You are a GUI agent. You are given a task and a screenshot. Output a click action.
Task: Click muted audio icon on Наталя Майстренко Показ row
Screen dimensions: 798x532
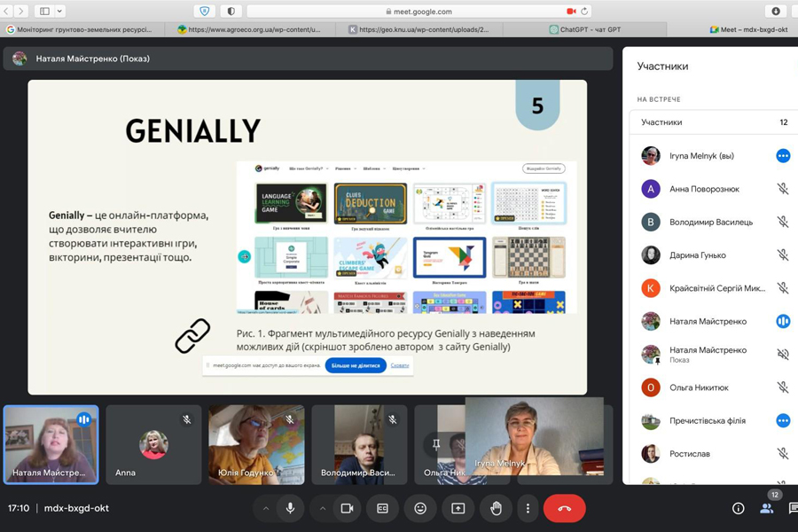(783, 355)
